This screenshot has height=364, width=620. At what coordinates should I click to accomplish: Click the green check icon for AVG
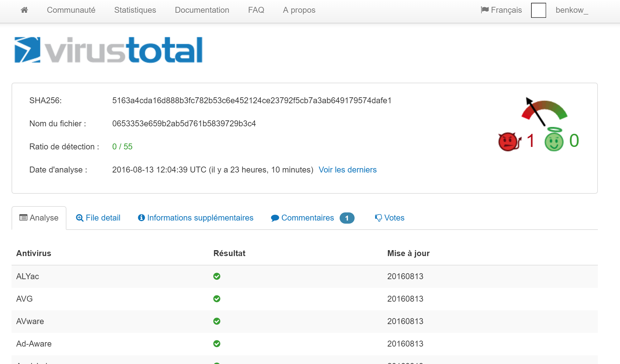(217, 299)
